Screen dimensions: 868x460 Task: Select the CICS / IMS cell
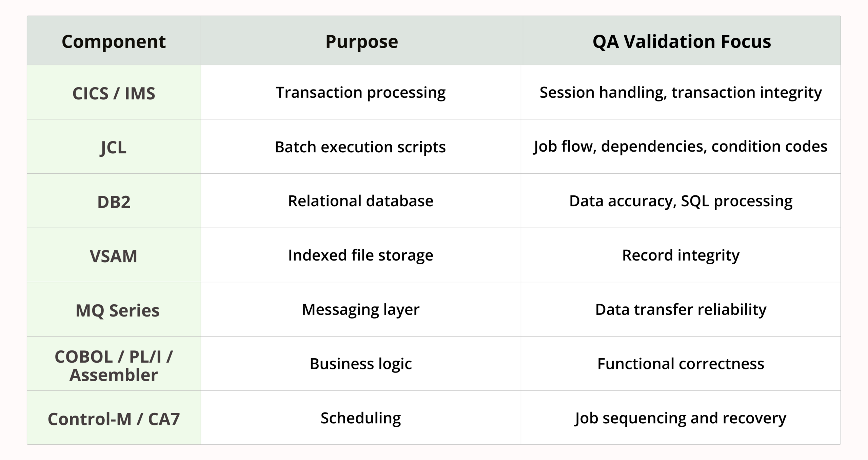click(114, 92)
